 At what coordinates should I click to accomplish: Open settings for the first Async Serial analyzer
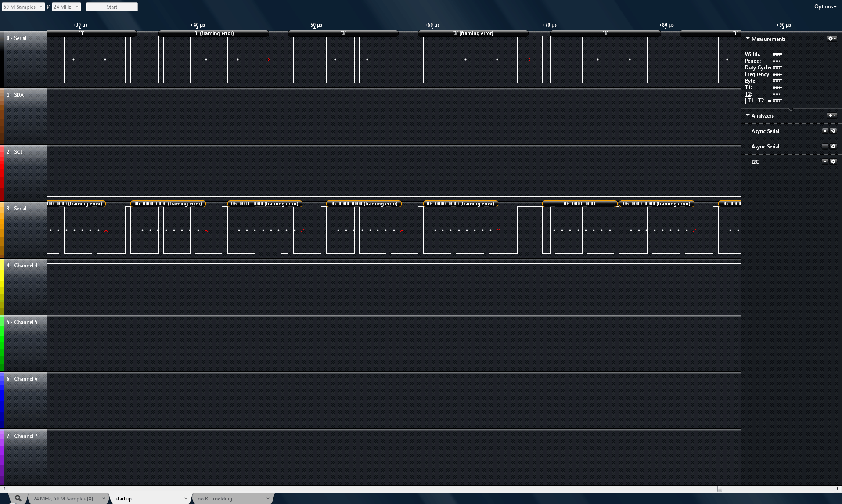tap(833, 131)
